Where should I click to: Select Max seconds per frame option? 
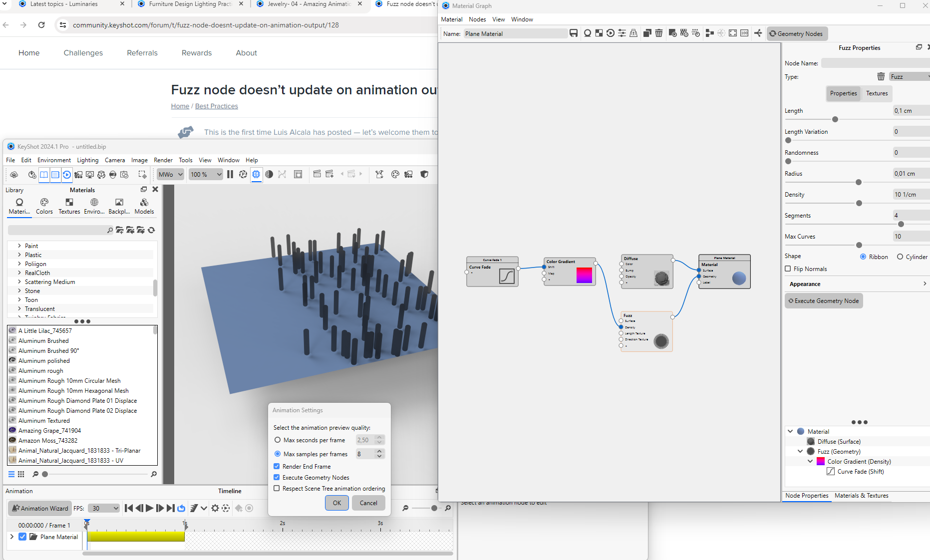click(x=278, y=440)
